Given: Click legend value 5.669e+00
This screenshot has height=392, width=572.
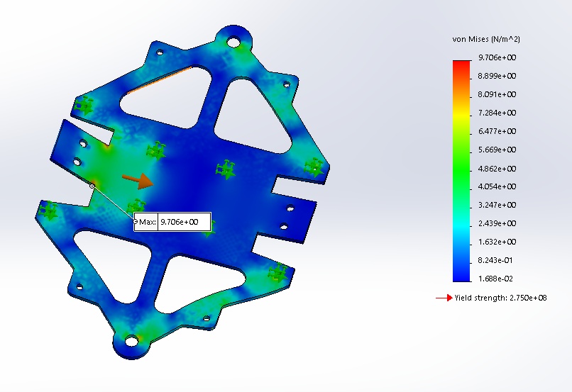Looking at the screenshot, I should 497,150.
